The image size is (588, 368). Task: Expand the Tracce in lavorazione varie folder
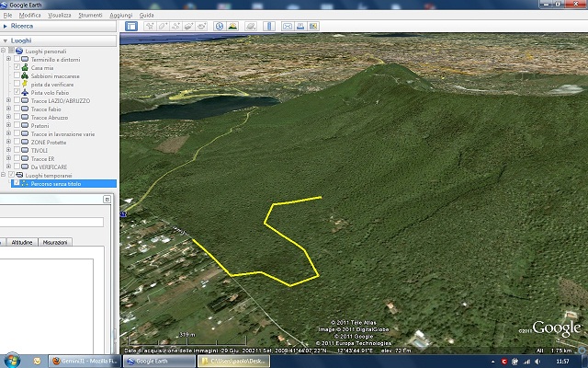[8, 133]
